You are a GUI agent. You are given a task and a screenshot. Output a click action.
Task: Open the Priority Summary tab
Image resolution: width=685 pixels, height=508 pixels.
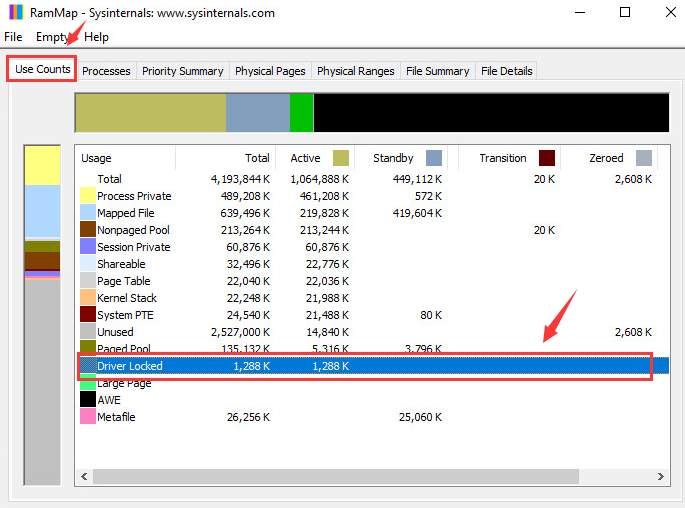click(x=183, y=71)
